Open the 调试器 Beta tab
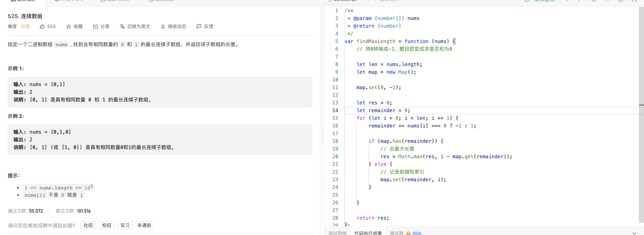 (x=405, y=233)
